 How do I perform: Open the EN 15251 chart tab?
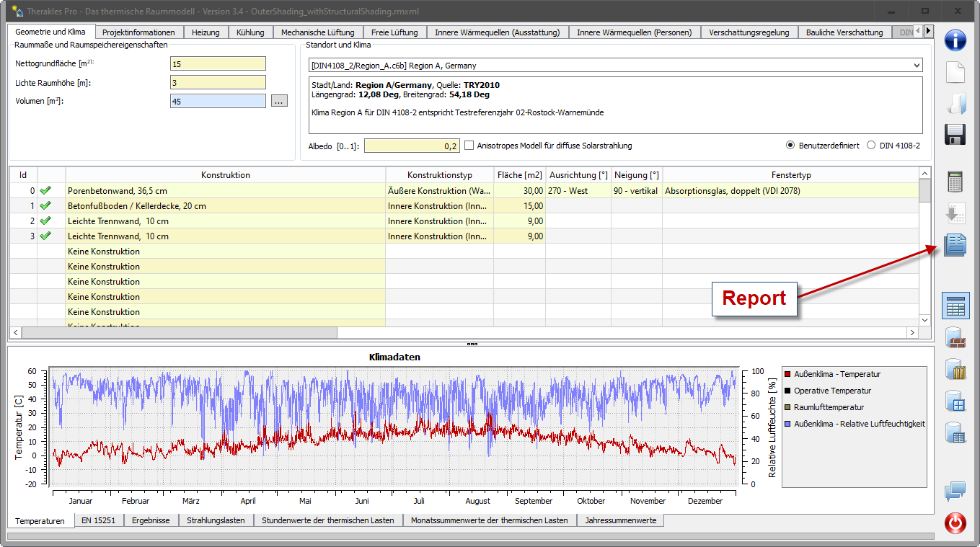coord(98,520)
